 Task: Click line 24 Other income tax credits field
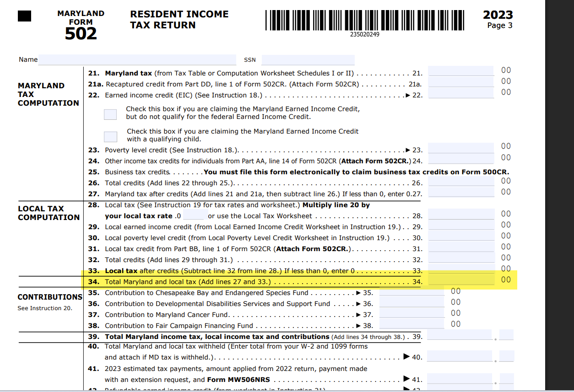461,158
